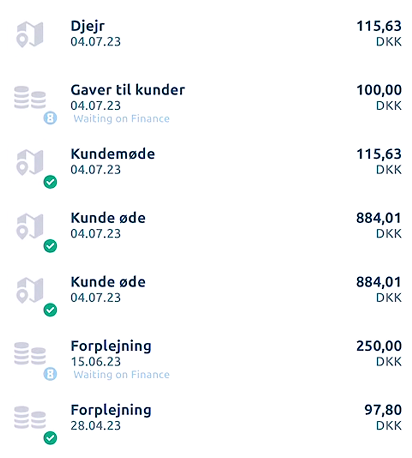The height and width of the screenshot is (458, 412).
Task: Select the Kundemøde mileage entry title
Action: 113,154
